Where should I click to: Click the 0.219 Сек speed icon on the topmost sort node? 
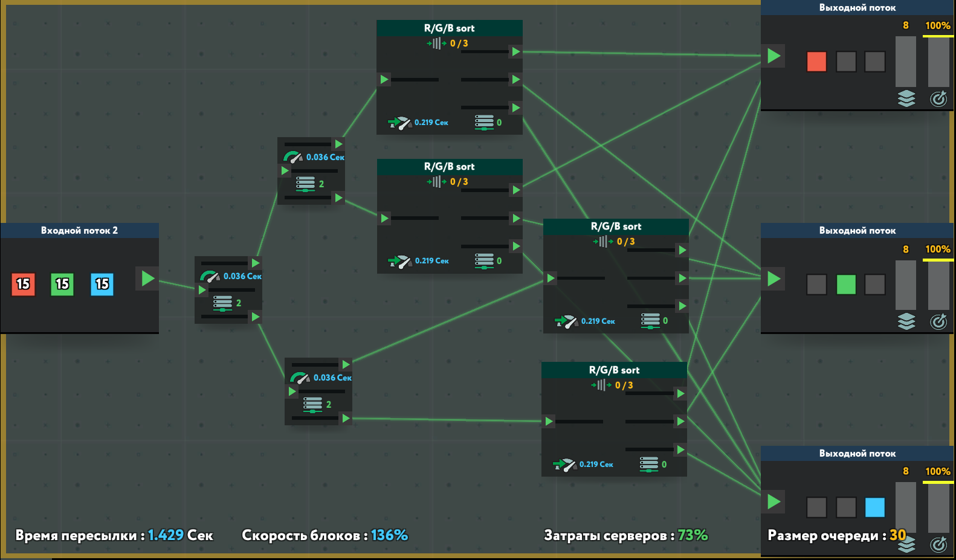(399, 123)
